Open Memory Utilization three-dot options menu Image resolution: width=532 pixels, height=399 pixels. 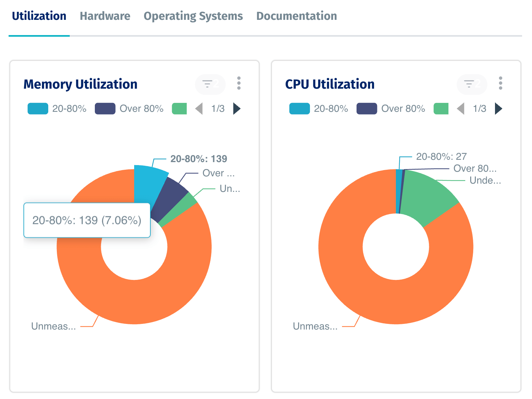pos(239,83)
